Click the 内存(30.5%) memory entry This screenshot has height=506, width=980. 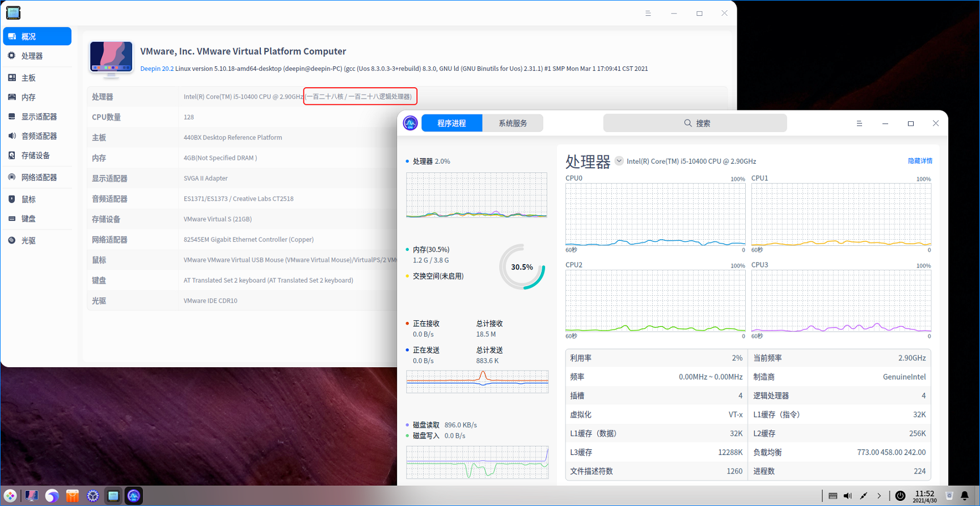tap(431, 249)
